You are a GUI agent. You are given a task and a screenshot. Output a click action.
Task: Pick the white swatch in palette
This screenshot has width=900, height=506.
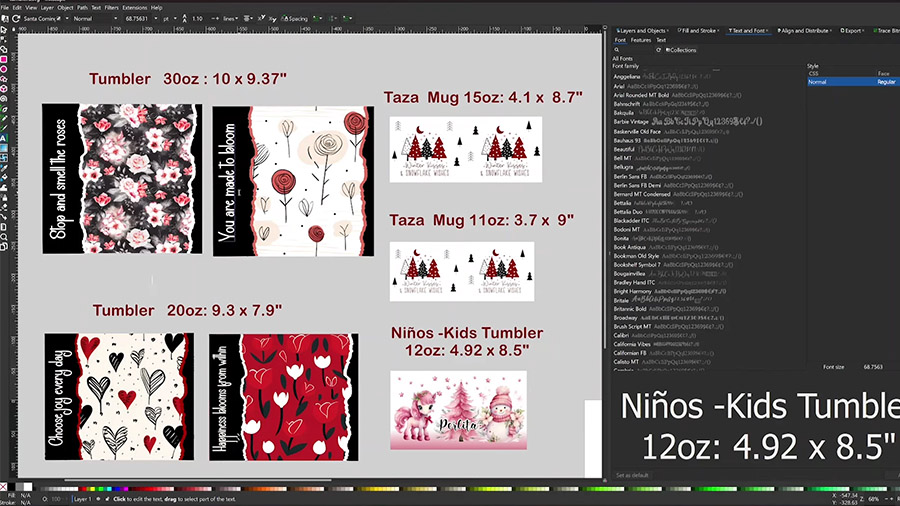28,487
